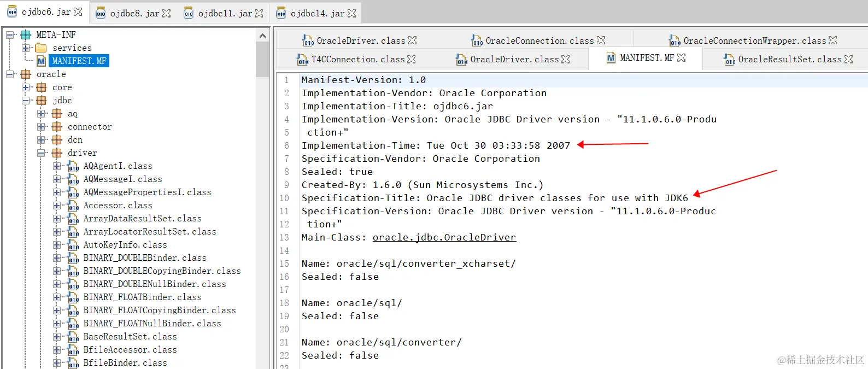
Task: Select BINARY_DOUBLECopyingBinder.class in the tree
Action: 162,271
